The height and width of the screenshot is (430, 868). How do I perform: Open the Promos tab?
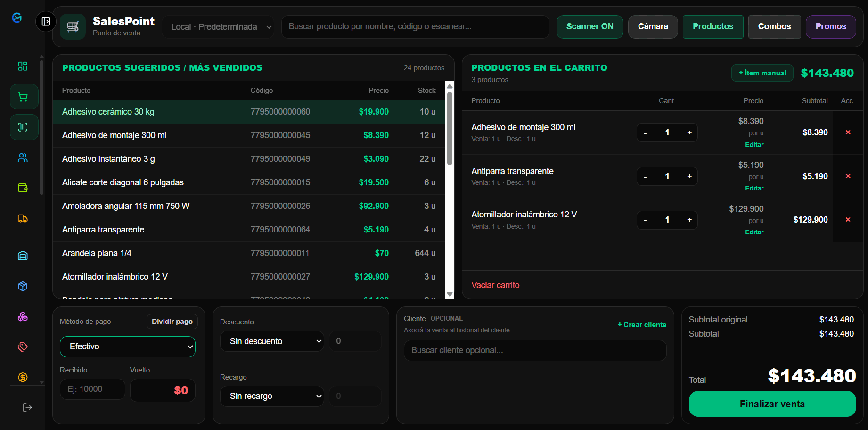pos(831,26)
